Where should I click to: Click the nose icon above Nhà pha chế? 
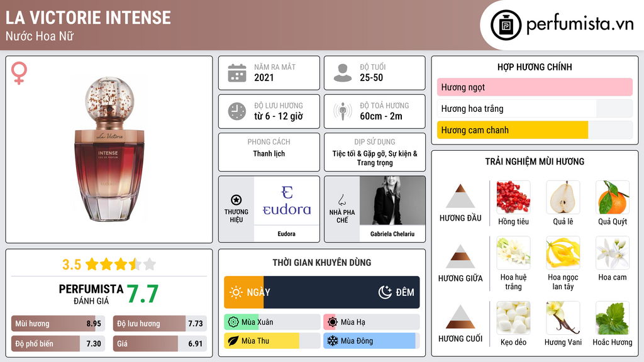point(341,200)
